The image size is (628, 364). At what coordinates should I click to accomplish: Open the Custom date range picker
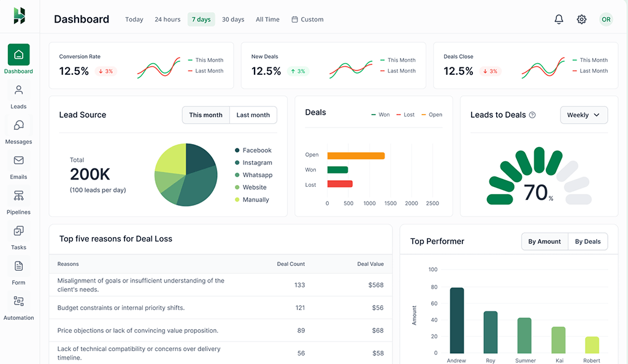point(307,19)
